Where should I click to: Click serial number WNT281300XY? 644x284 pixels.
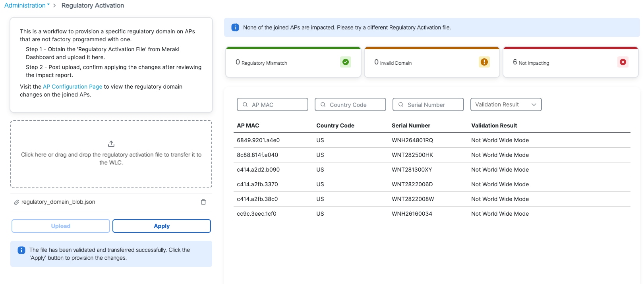coord(412,170)
